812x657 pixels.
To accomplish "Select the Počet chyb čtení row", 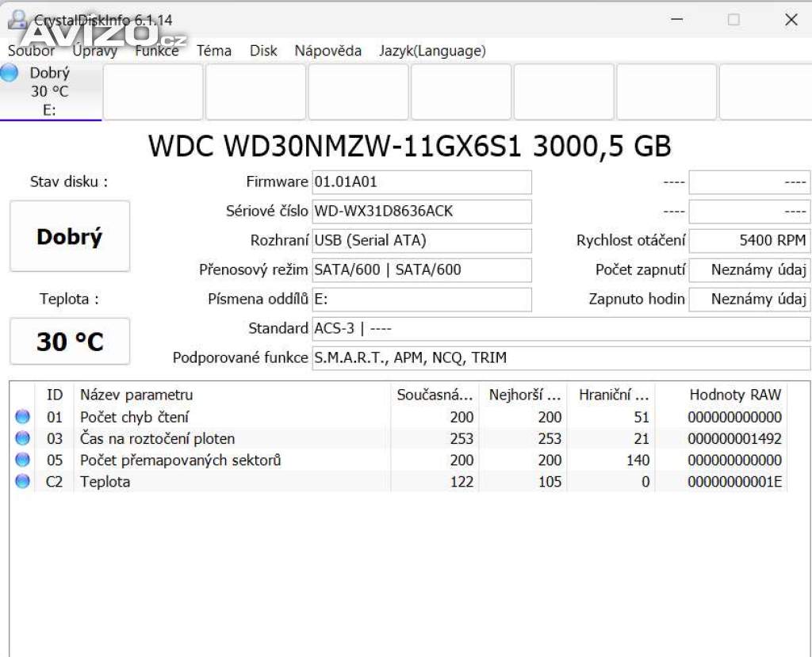I will click(399, 417).
